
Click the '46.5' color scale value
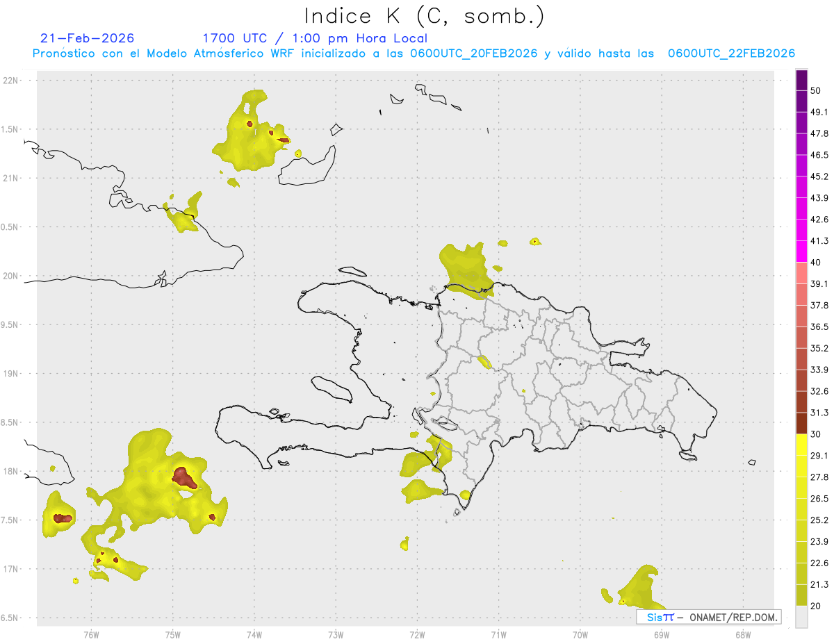coord(819,155)
